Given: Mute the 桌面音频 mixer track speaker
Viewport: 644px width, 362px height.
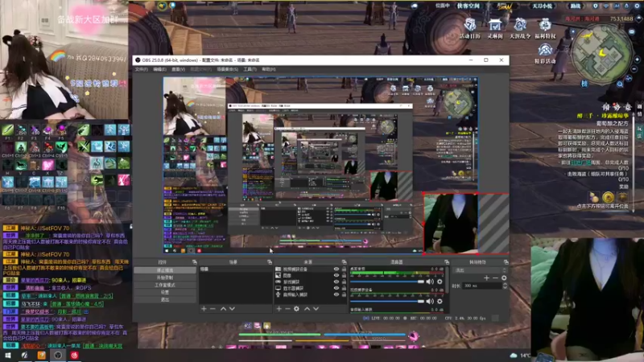Looking at the screenshot, I should coord(430,282).
